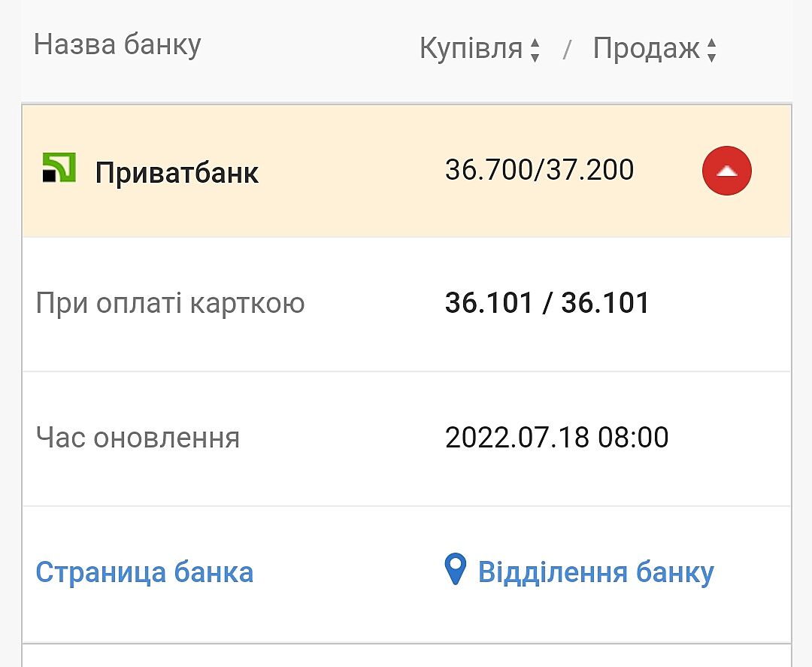Click the slash between Купівля and Продаж

coord(568,50)
